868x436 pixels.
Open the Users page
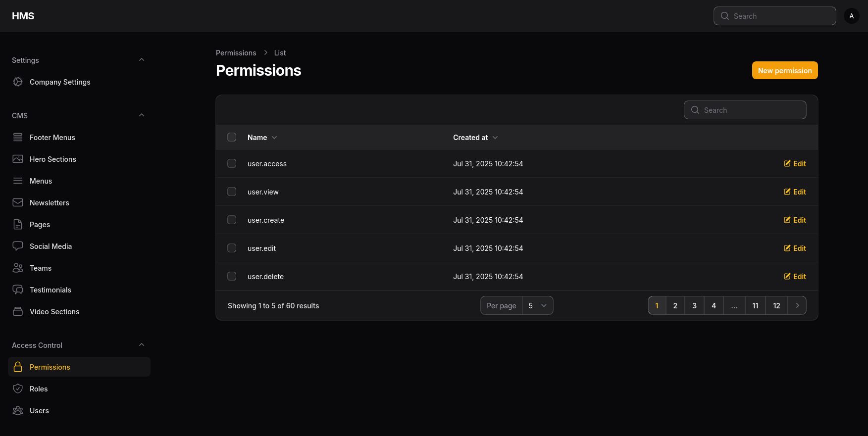pyautogui.click(x=79, y=410)
